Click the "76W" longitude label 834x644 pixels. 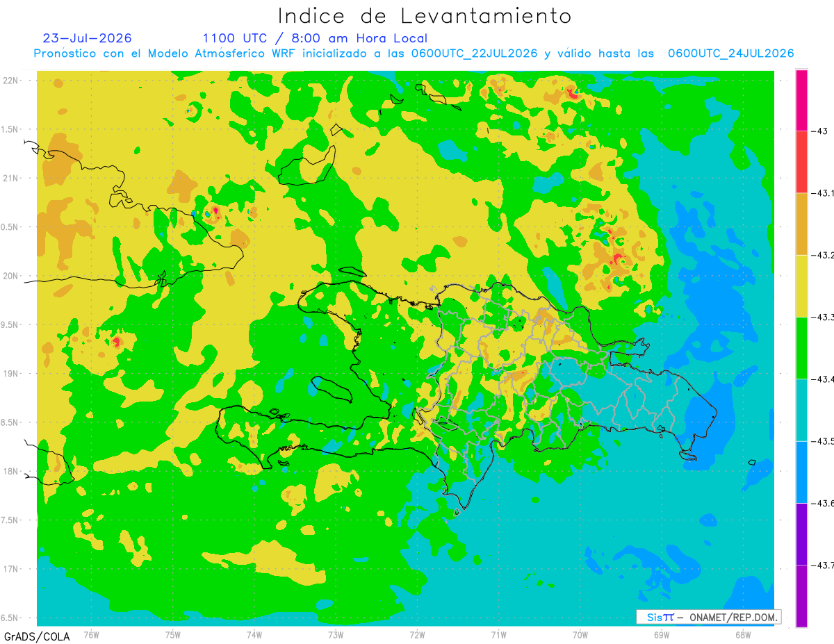[x=91, y=634]
